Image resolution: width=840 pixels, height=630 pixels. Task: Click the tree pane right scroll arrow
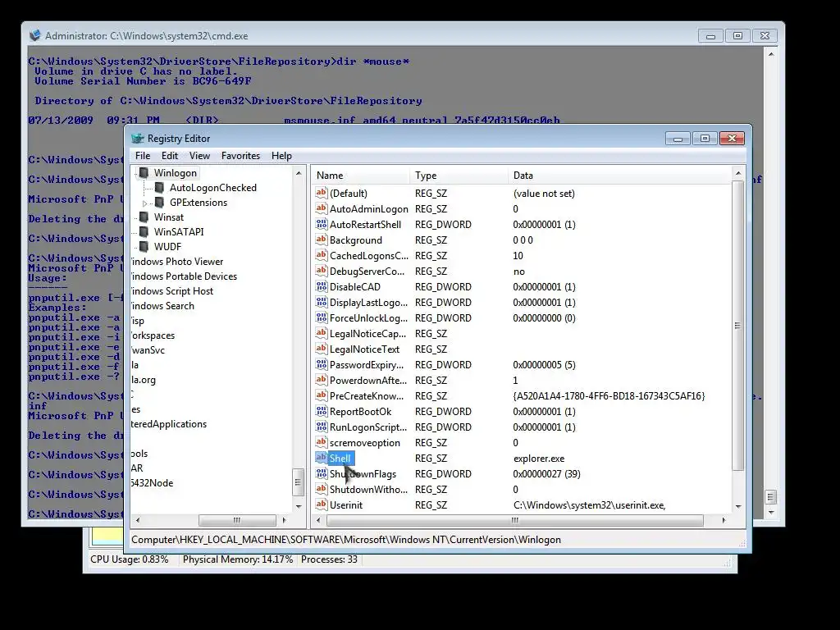[x=284, y=520]
